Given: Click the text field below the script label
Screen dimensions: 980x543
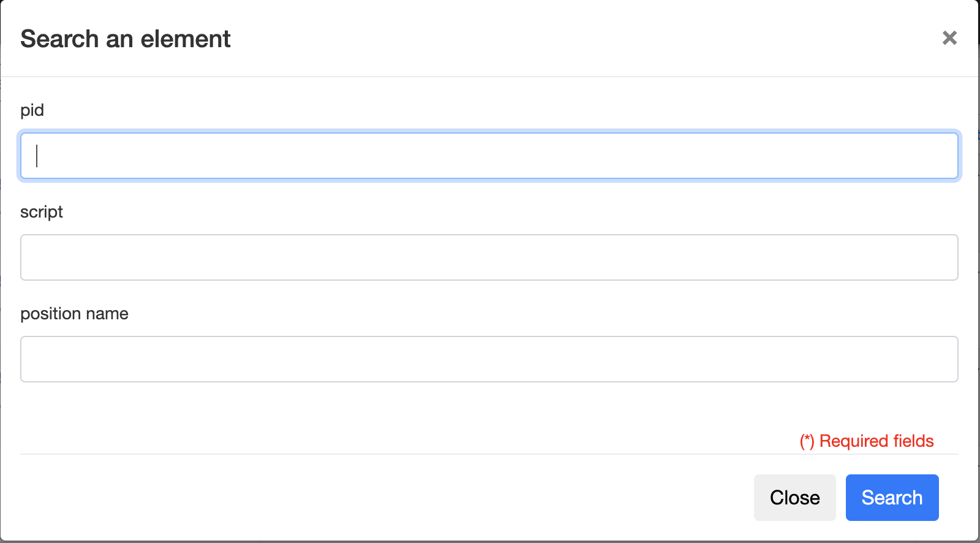Looking at the screenshot, I should coord(489,257).
